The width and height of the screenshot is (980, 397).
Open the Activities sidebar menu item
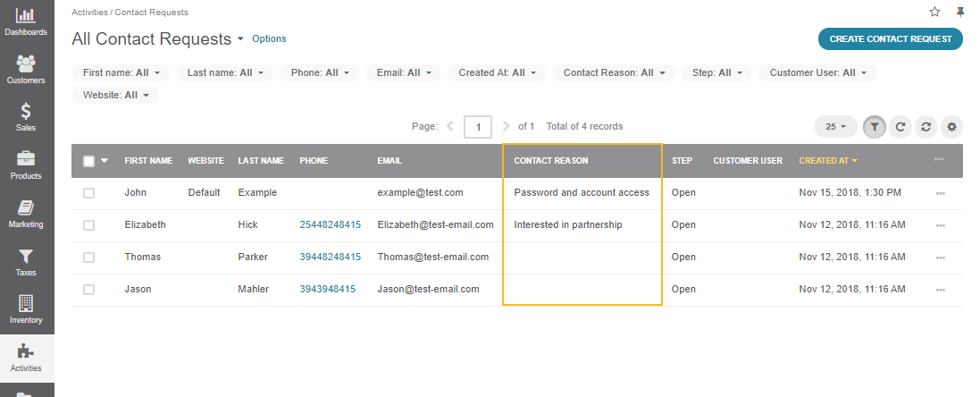click(x=26, y=359)
